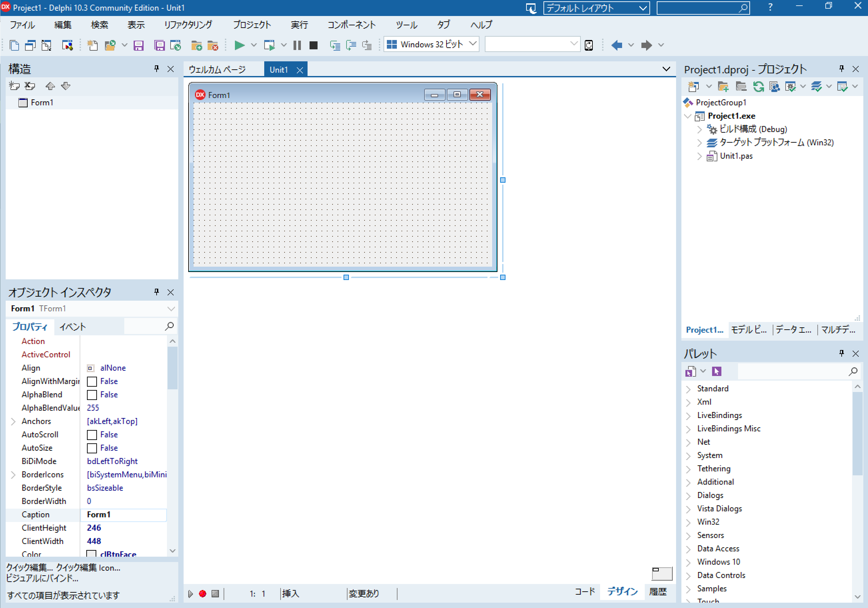Expand the Data Controls palette category
868x608 pixels.
(x=688, y=575)
